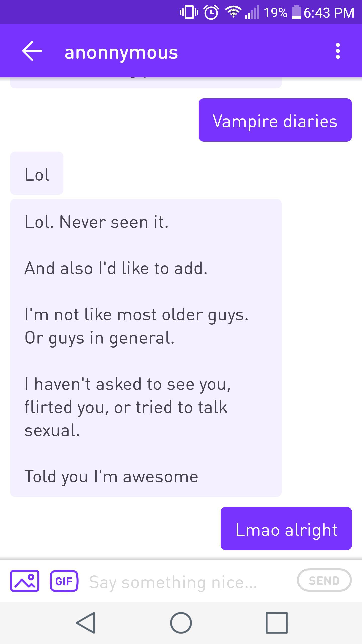This screenshot has width=362, height=644.
Task: Open the GIF picker
Action: (64, 581)
